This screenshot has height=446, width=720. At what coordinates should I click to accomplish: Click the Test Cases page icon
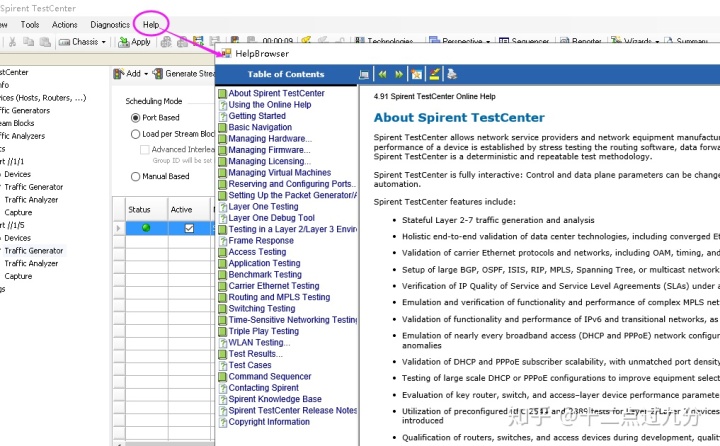coord(223,366)
